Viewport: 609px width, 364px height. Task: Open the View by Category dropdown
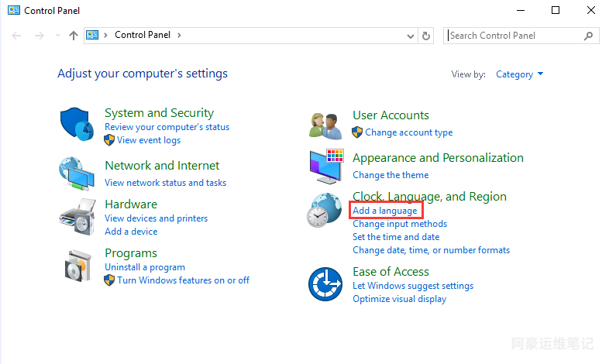(x=519, y=74)
